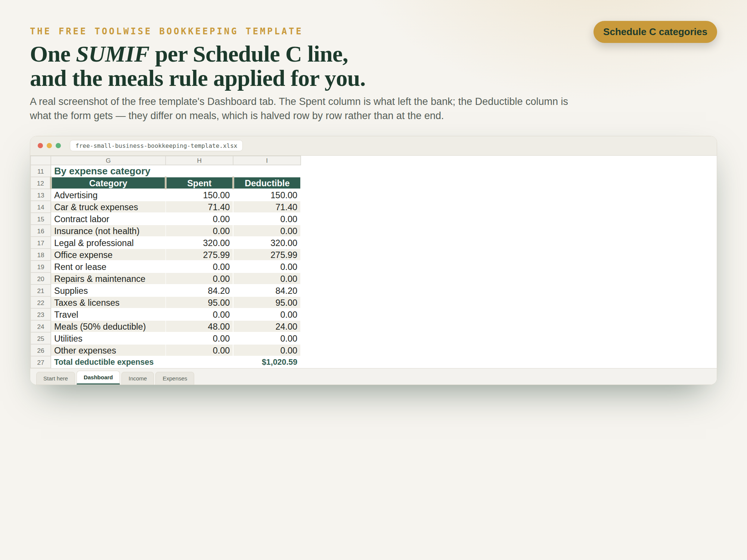Select the Utilities category cell
The height and width of the screenshot is (560, 747).
[108, 339]
